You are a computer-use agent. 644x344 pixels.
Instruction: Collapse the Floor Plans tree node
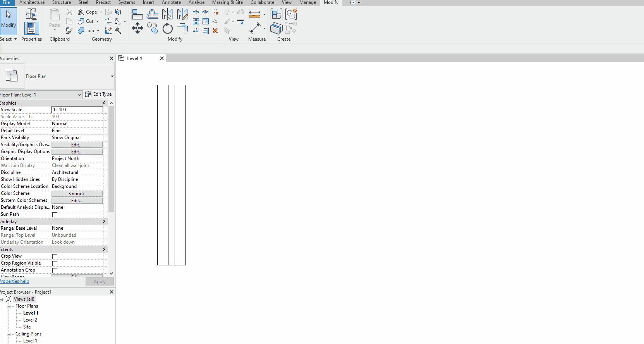click(x=9, y=306)
